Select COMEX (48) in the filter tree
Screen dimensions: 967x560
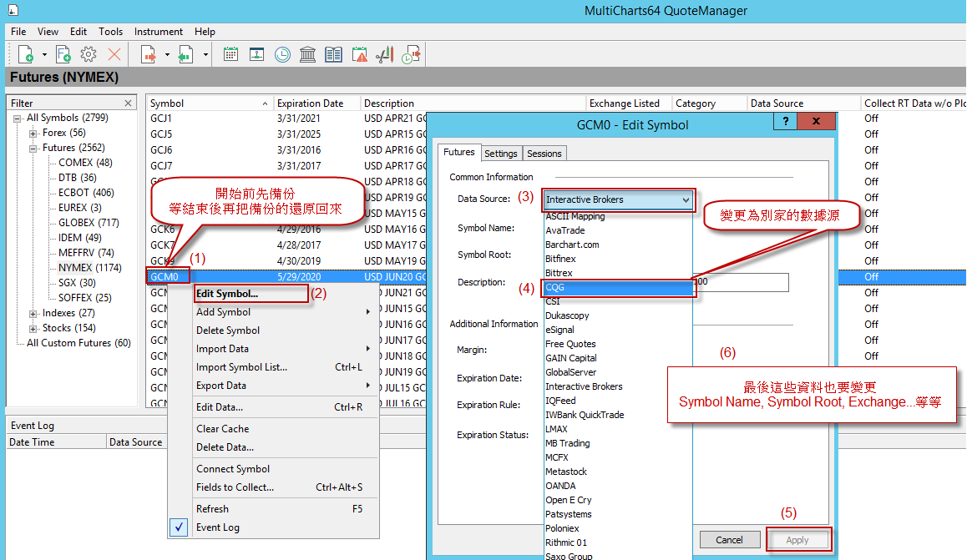click(85, 163)
